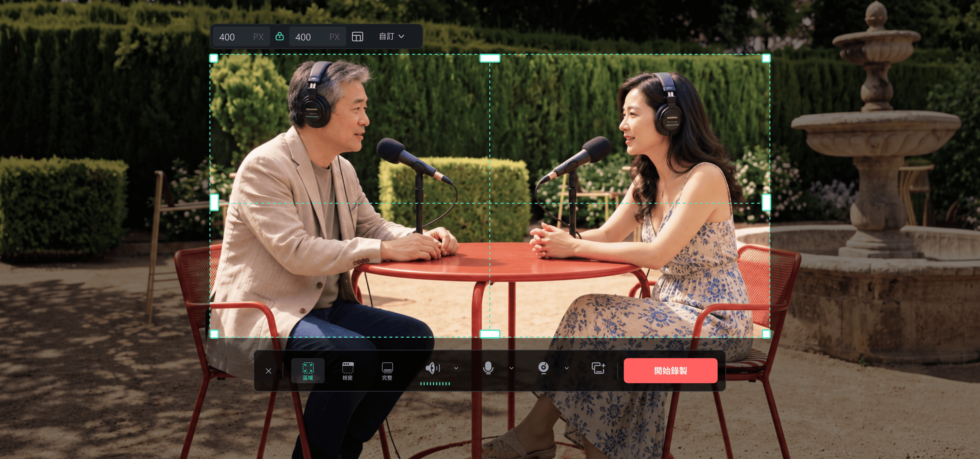Select the 完整 full screen capture mode
Screen dimensions: 980x459
coord(387,371)
